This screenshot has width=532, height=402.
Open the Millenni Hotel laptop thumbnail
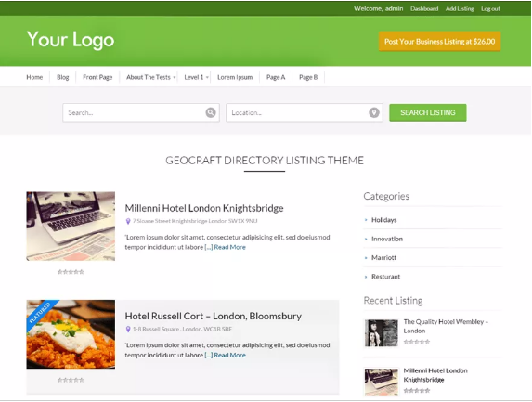[x=71, y=226]
